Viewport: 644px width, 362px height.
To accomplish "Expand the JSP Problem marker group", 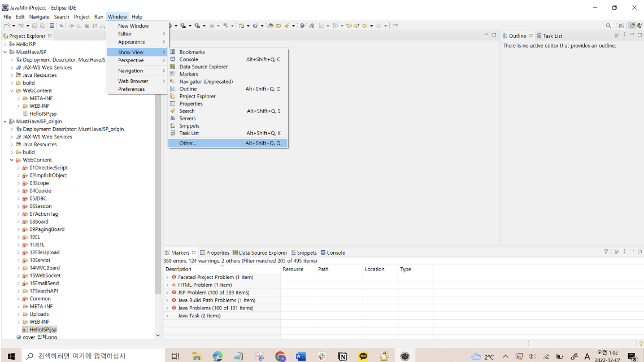I will tap(167, 293).
